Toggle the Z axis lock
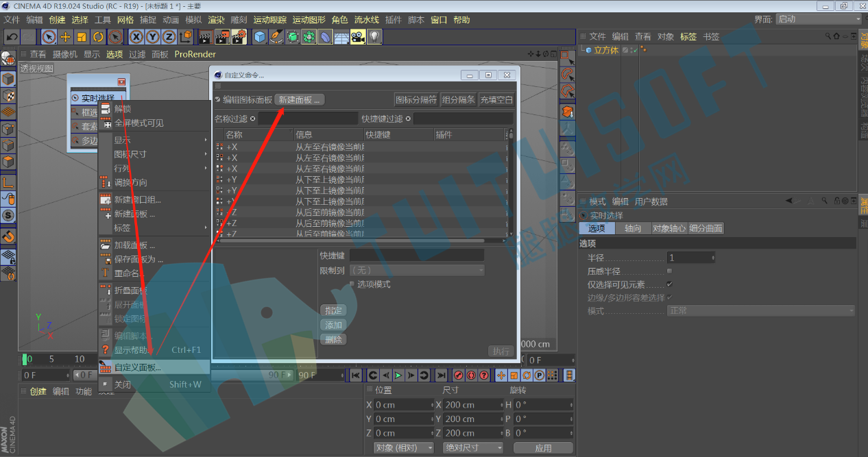This screenshot has height=457, width=868. [x=169, y=37]
